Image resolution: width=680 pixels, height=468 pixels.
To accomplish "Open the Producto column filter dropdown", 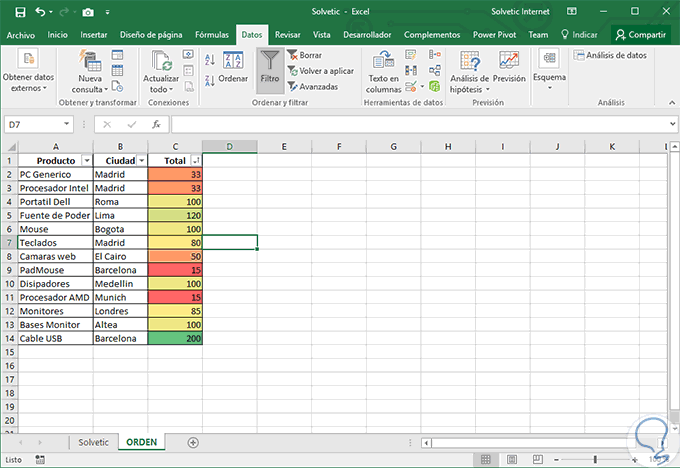I will click(87, 160).
